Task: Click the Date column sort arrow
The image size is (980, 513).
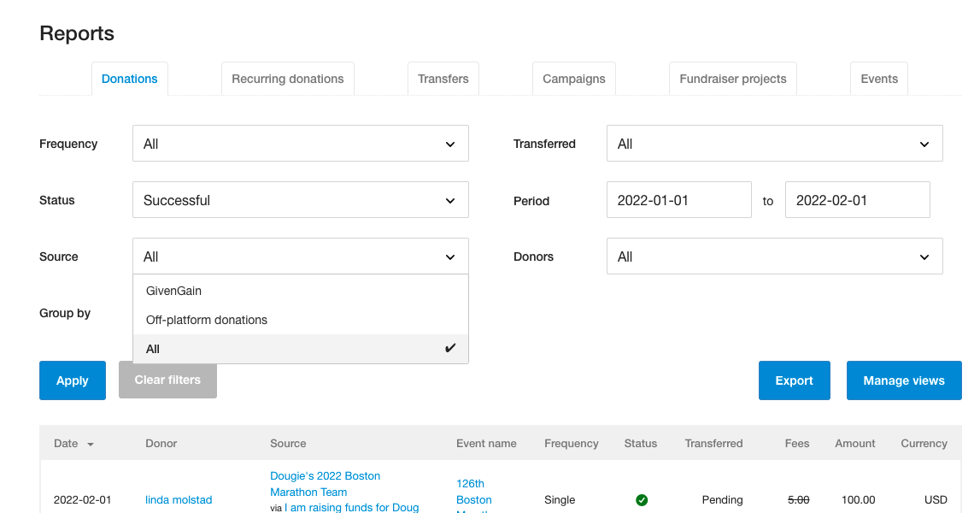Action: pyautogui.click(x=91, y=445)
